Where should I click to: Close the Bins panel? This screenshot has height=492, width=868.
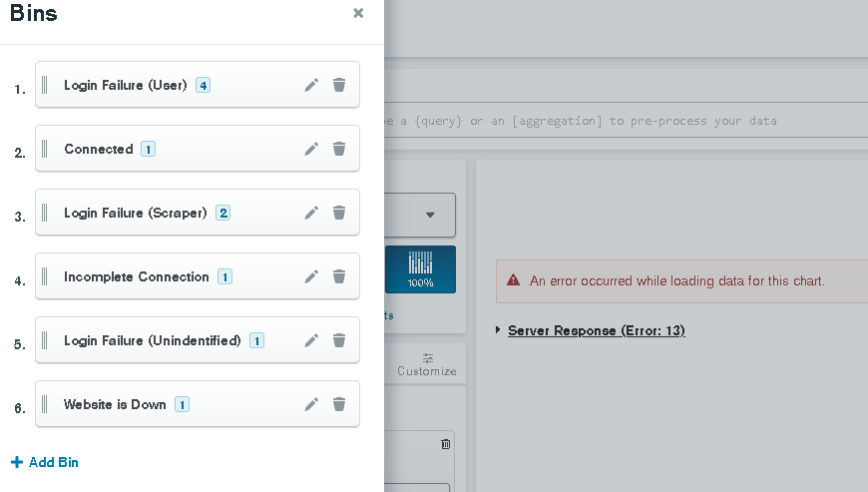tap(358, 13)
